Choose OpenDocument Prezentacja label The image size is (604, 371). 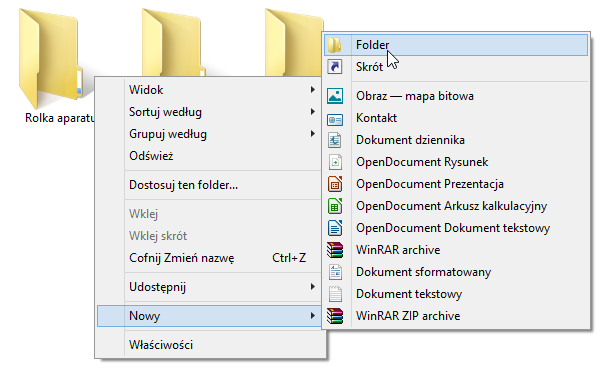point(430,184)
